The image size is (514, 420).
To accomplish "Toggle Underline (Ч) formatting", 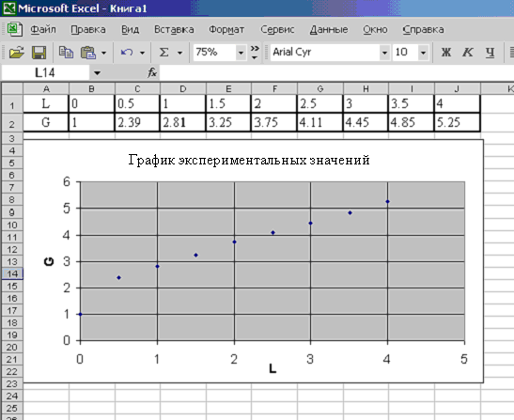I will click(490, 53).
